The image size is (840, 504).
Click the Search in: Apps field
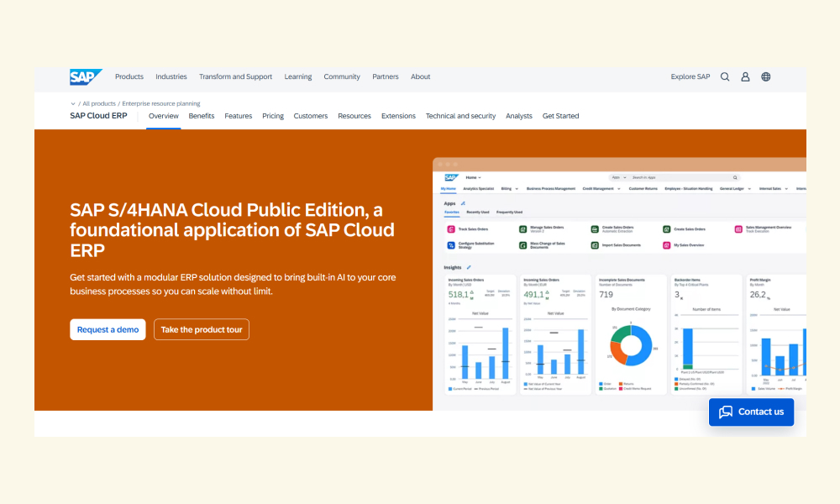point(674,177)
